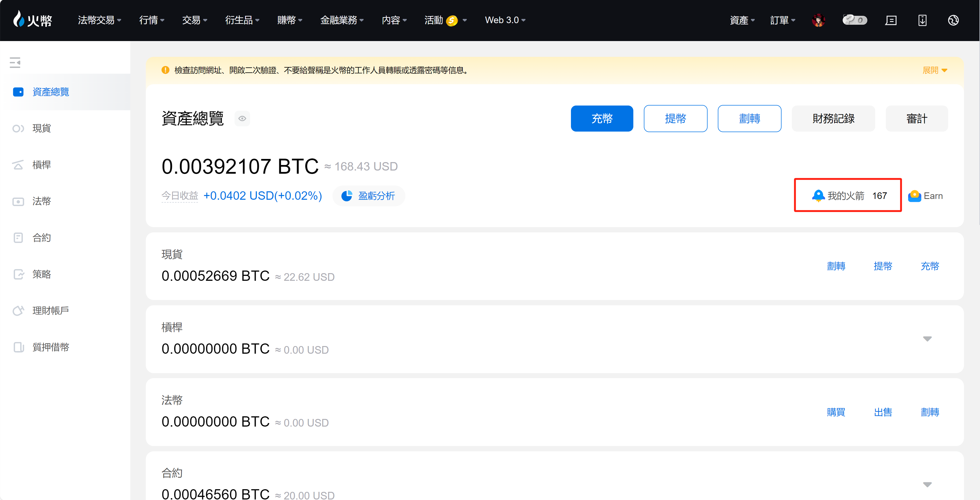Click the outlined 劃轉 button
The image size is (980, 500).
click(x=749, y=119)
